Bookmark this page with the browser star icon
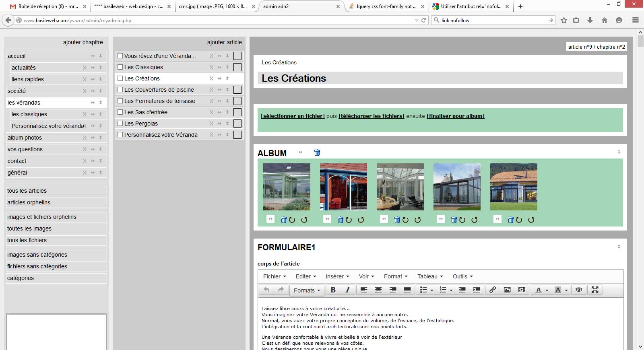This screenshot has height=350, width=644. (564, 20)
